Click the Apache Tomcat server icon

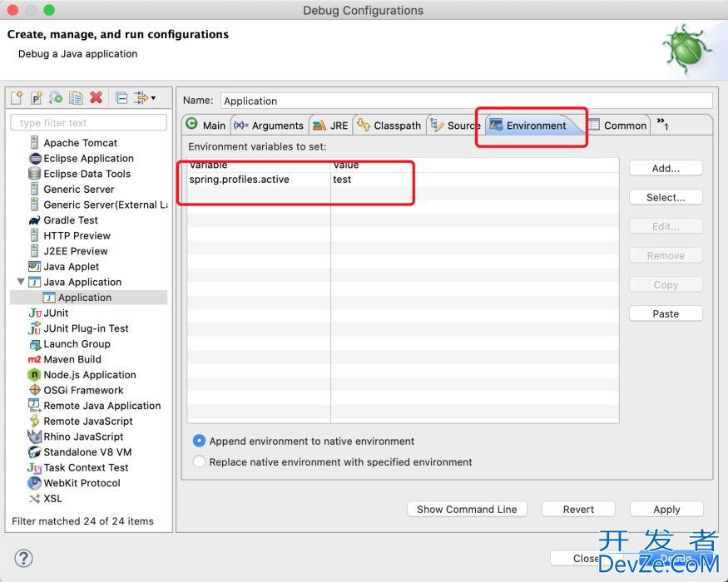click(x=34, y=142)
